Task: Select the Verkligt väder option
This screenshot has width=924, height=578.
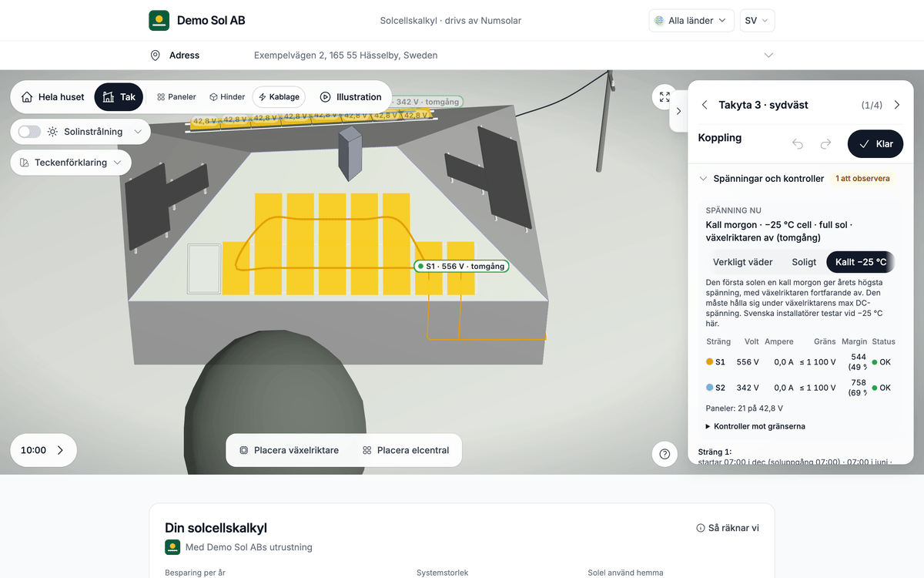Action: tap(742, 262)
